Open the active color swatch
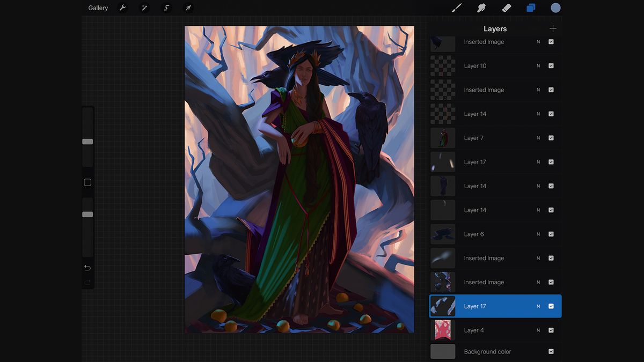 [555, 8]
